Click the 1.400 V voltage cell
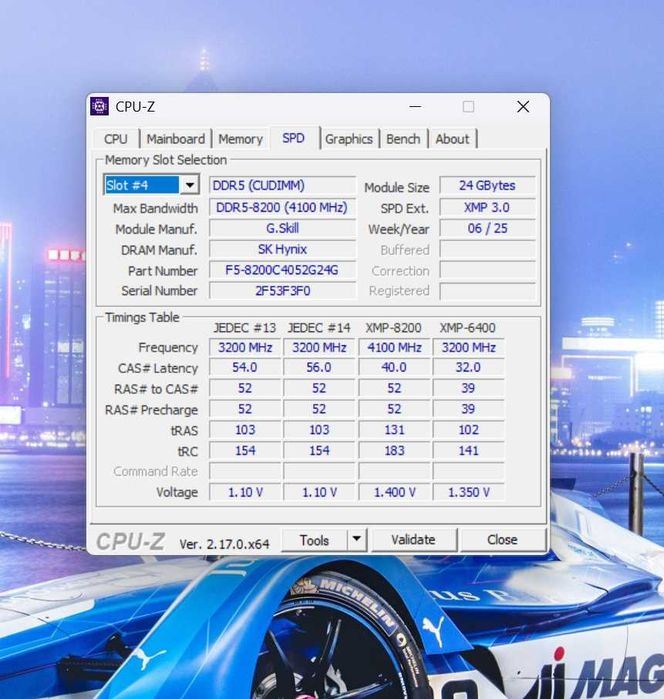Screen dimensions: 664x699 click(394, 492)
